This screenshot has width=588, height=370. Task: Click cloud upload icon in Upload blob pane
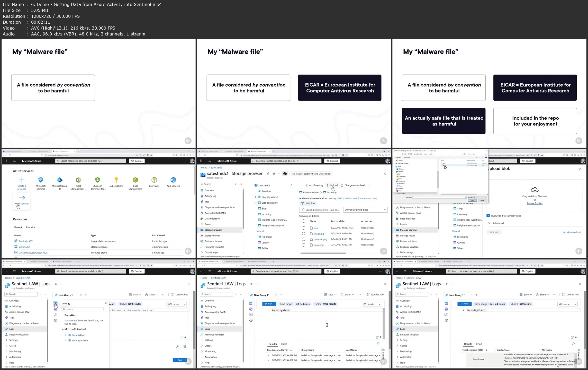tap(535, 190)
